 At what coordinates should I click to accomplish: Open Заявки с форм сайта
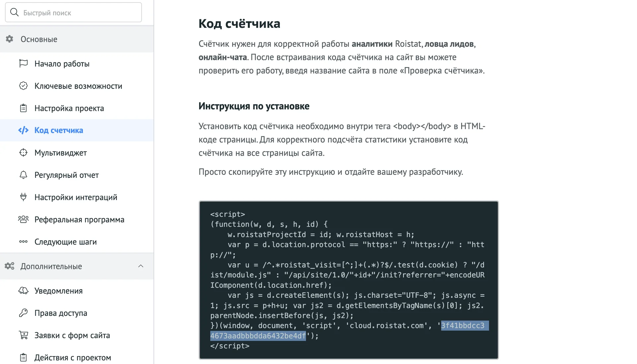(x=72, y=335)
